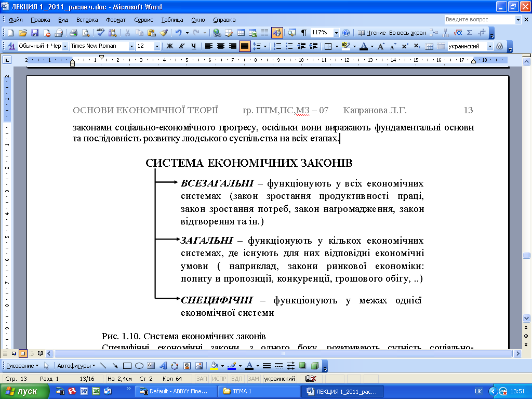
Task: Open Автофигуры shapes menu
Action: click(76, 366)
